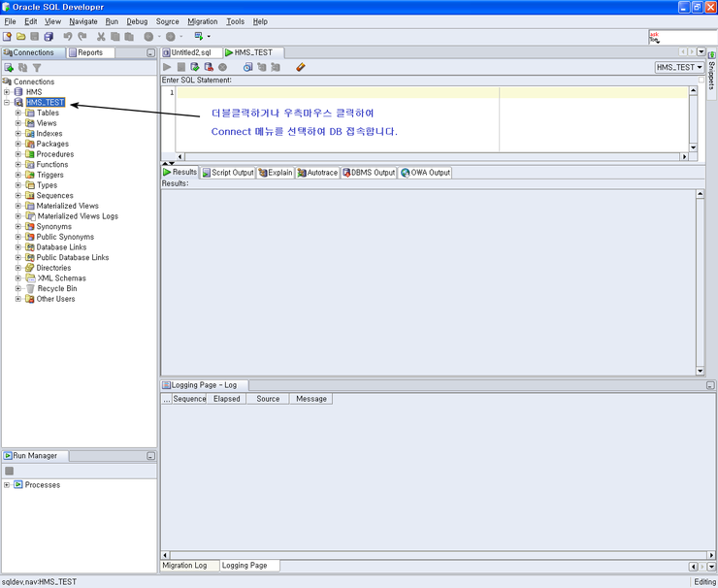The image size is (718, 588).
Task: Click the New file icon in the main toolbar
Action: 8,37
